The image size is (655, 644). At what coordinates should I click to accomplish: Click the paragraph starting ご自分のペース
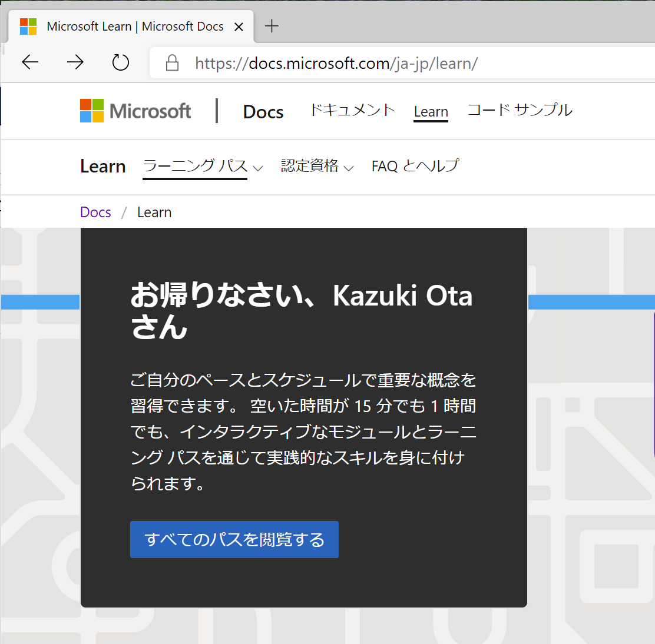pyautogui.click(x=303, y=431)
